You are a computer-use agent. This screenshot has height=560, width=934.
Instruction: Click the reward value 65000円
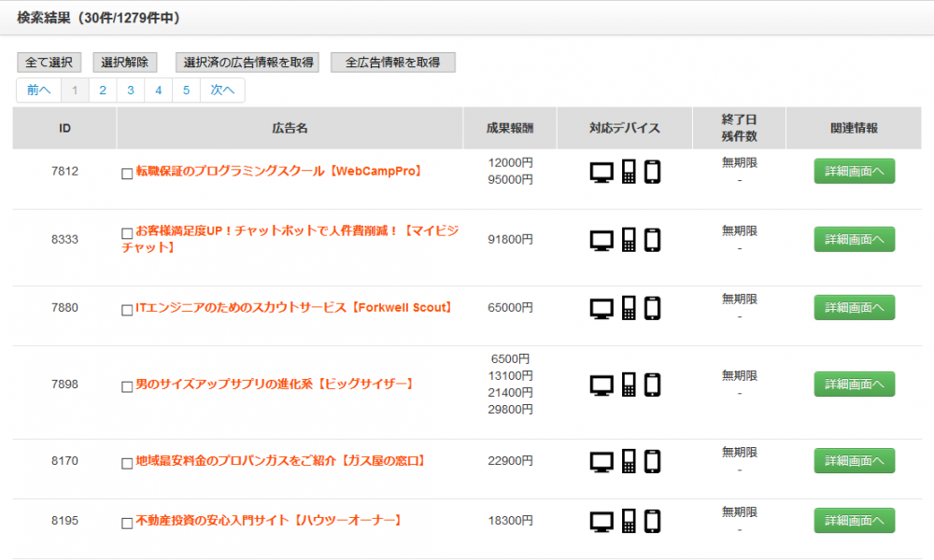point(511,308)
